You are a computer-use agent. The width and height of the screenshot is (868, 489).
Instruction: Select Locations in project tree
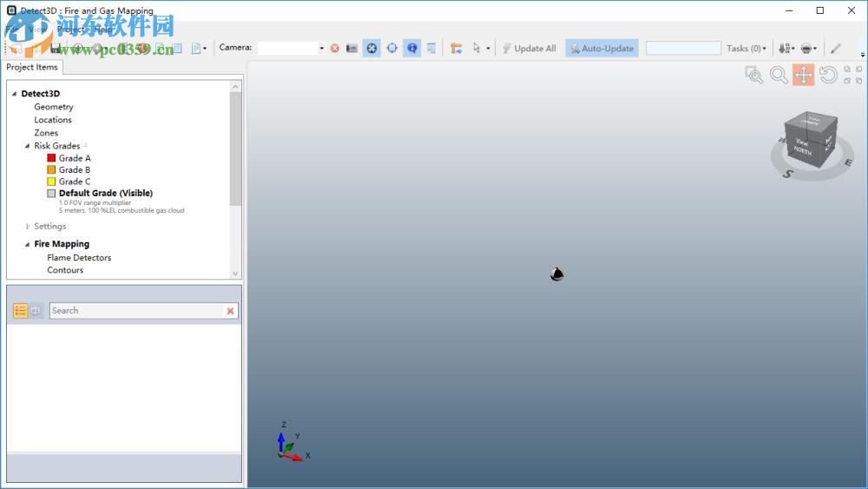pos(53,120)
